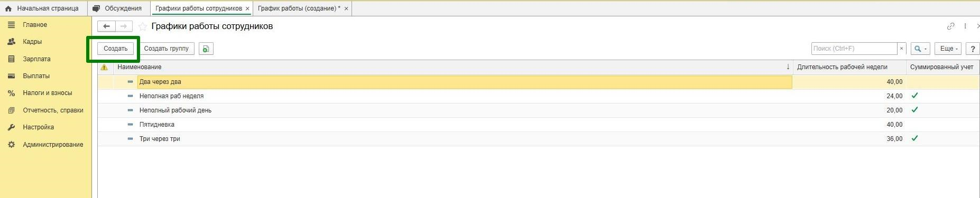
Task: Add page to favorites with star icon
Action: [142, 26]
